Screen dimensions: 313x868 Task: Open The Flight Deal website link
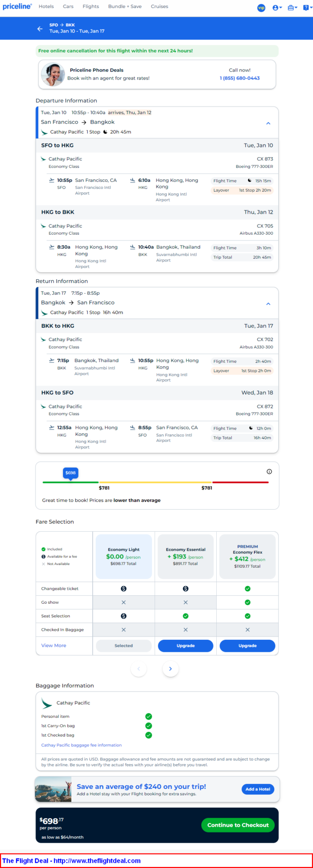(x=71, y=861)
